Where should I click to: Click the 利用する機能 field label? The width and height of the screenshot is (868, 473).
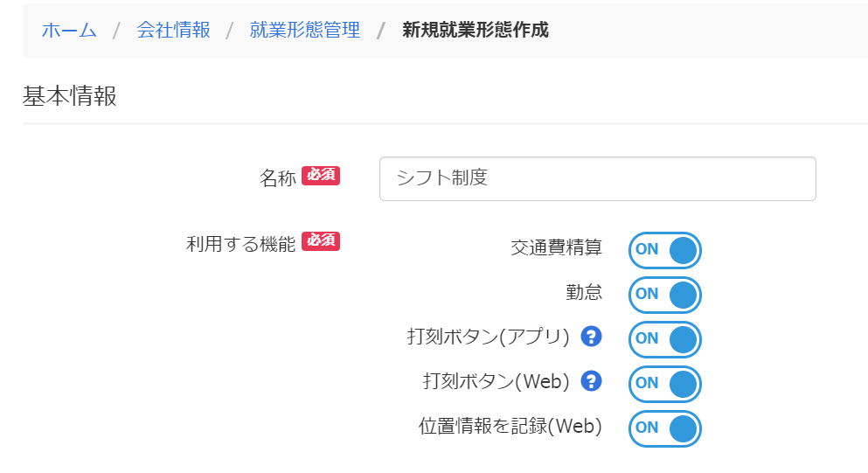point(240,244)
